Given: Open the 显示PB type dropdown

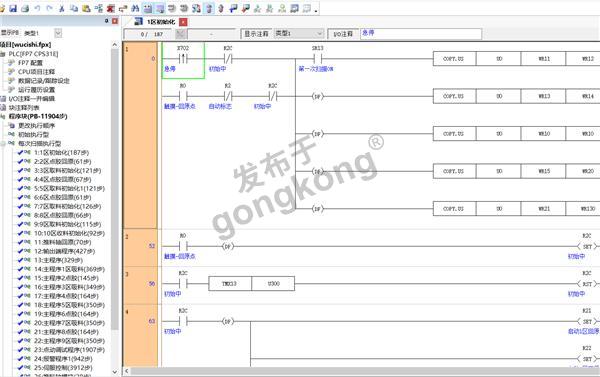Looking at the screenshot, I should pyautogui.click(x=58, y=33).
